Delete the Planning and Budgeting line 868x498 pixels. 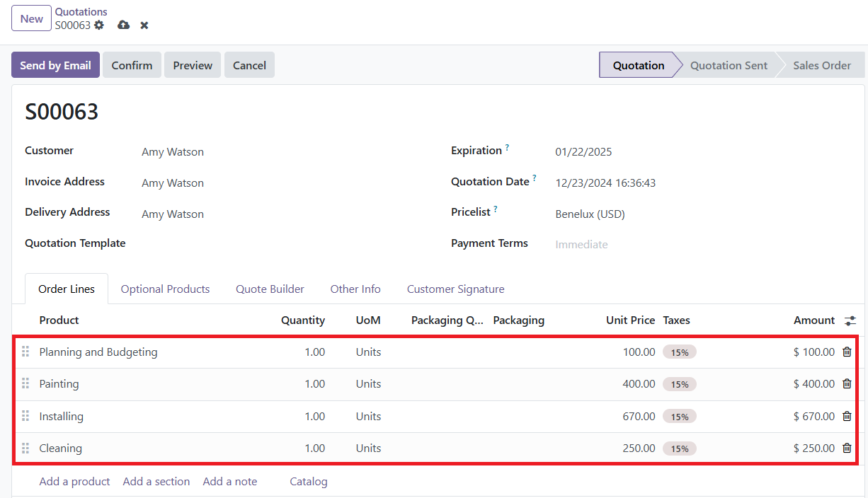click(847, 352)
